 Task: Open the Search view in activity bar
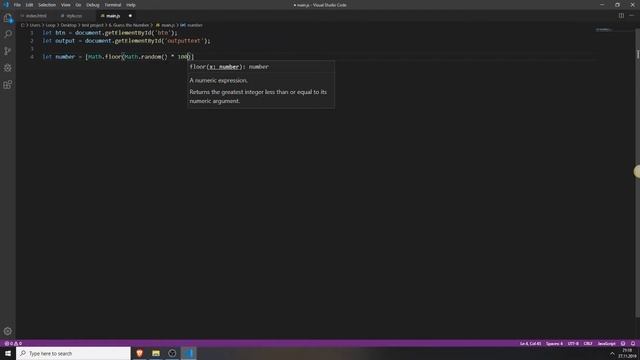tap(8, 34)
